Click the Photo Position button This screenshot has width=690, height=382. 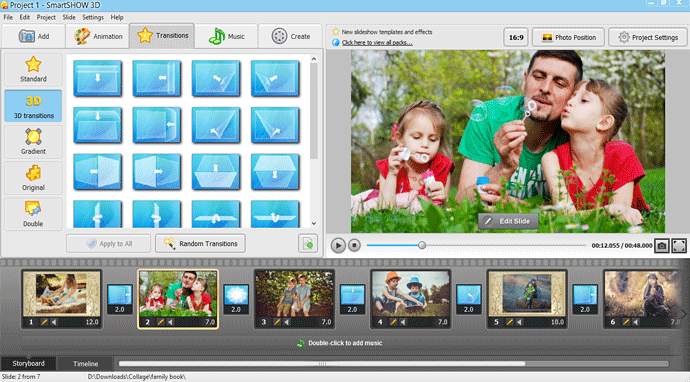(569, 37)
